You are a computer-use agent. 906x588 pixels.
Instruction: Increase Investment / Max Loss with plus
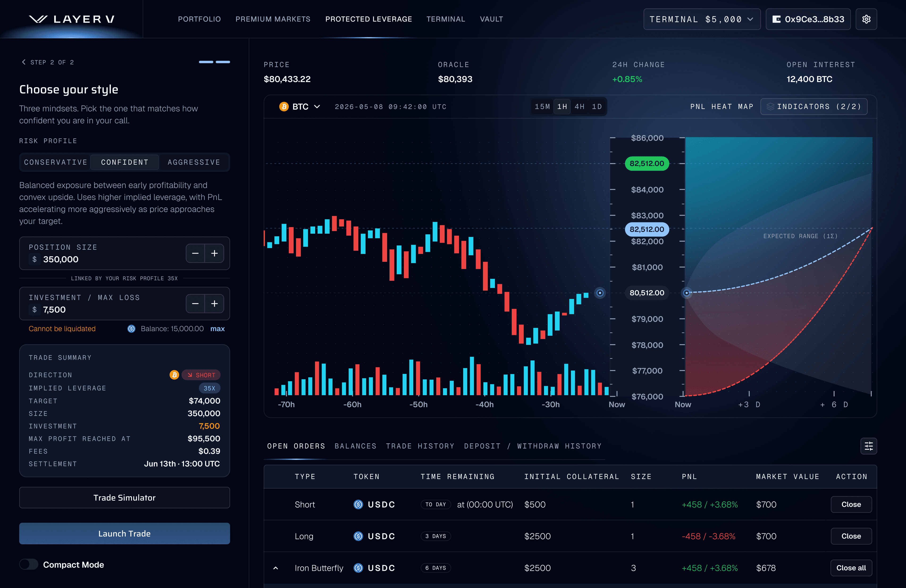click(214, 303)
